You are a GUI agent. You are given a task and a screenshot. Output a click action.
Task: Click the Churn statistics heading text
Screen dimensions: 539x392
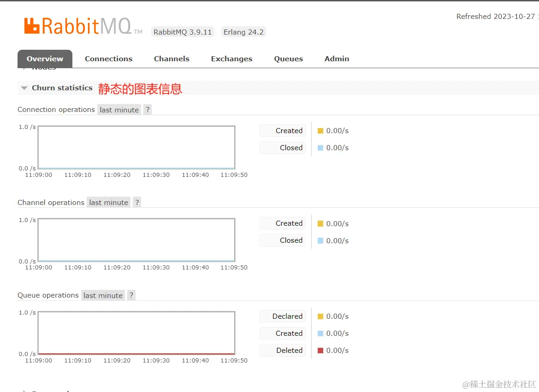pyautogui.click(x=62, y=88)
